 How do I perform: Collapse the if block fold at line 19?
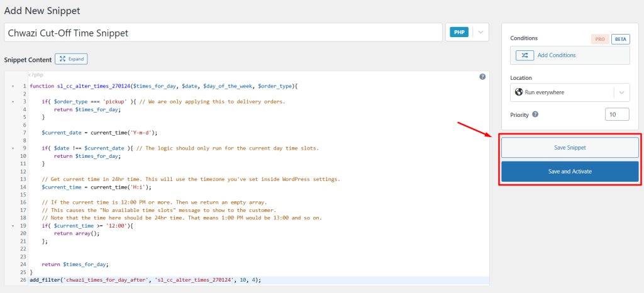tap(13, 226)
